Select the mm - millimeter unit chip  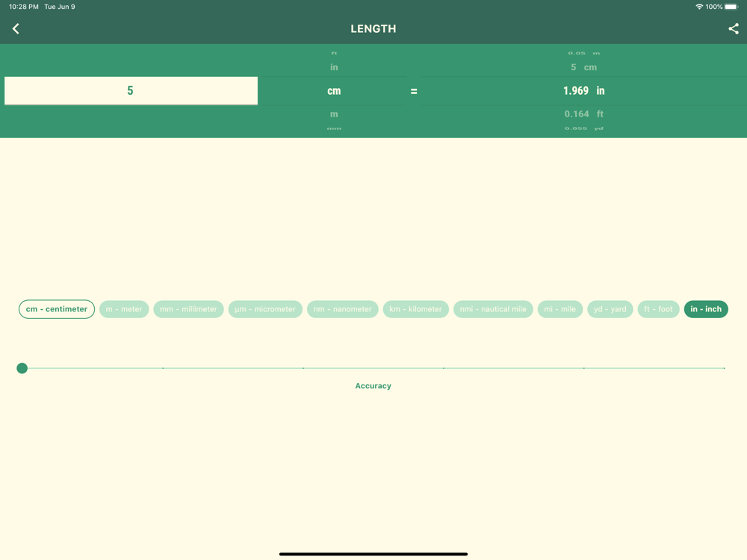coord(188,309)
